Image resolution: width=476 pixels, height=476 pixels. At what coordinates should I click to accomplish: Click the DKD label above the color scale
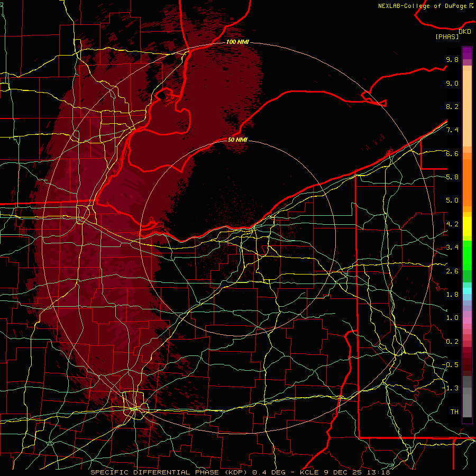tap(465, 32)
